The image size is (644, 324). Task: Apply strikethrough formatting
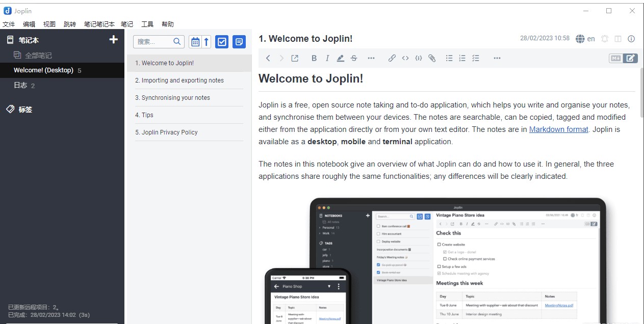(x=354, y=58)
